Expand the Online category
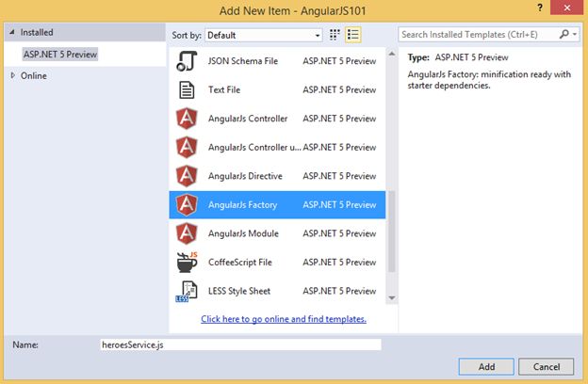 pyautogui.click(x=13, y=75)
